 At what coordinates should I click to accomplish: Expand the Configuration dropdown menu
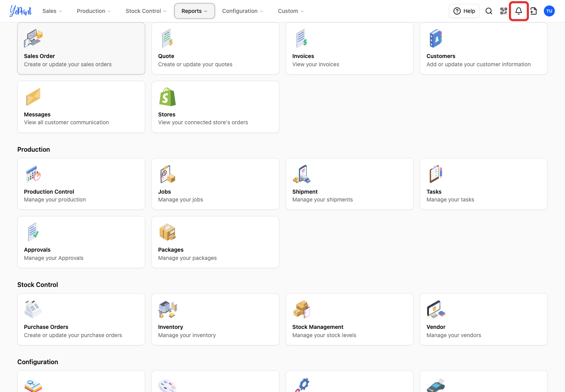(242, 11)
